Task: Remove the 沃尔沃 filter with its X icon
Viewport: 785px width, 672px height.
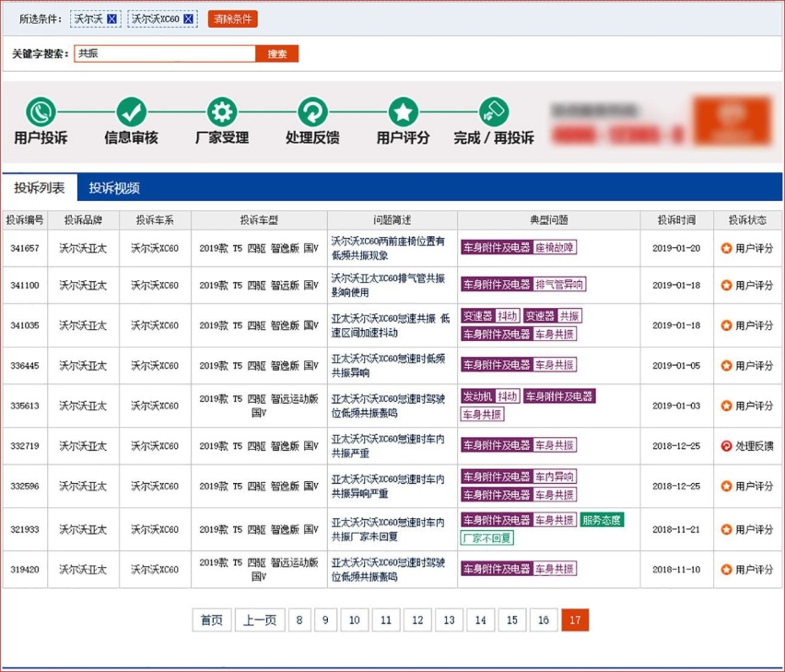Action: point(112,19)
